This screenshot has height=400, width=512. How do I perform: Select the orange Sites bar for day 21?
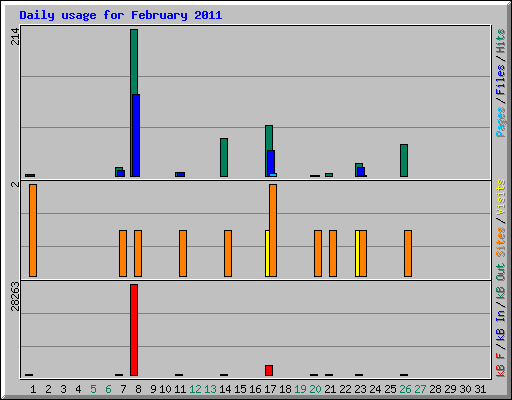pos(333,253)
